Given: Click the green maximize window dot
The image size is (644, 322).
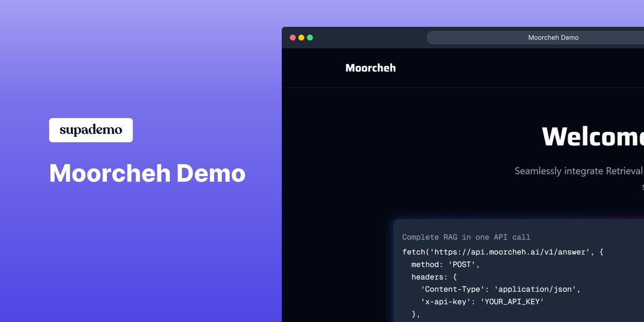Looking at the screenshot, I should 310,38.
